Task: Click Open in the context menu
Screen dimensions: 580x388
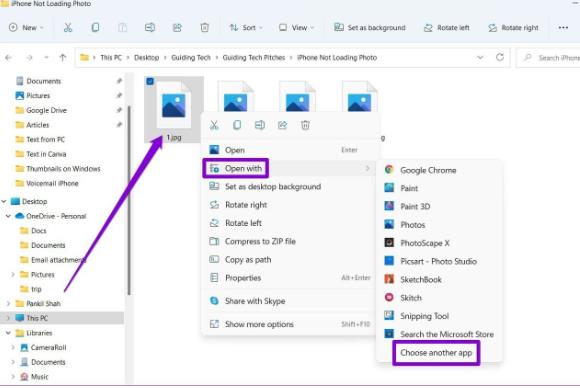Action: (x=289, y=150)
